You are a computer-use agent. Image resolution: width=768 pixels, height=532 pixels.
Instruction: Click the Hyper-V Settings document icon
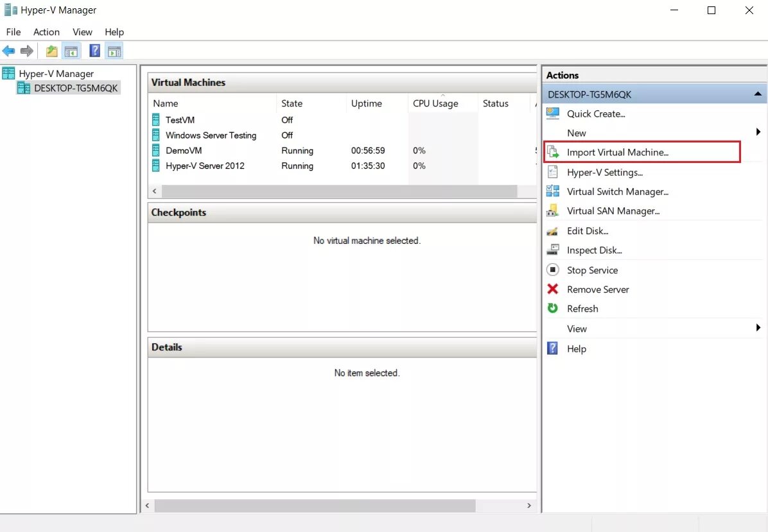pyautogui.click(x=553, y=172)
